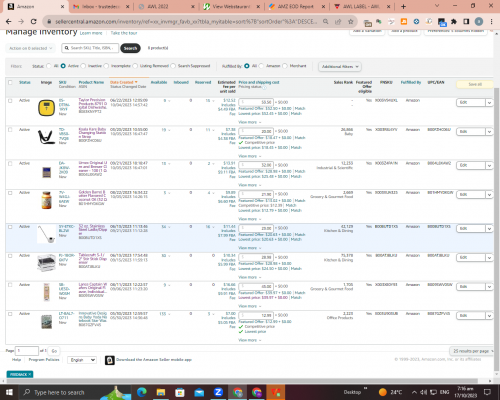This screenshot has width=500, height=400.
Task: Check the select-all checkbox in table header
Action: (x=10, y=82)
